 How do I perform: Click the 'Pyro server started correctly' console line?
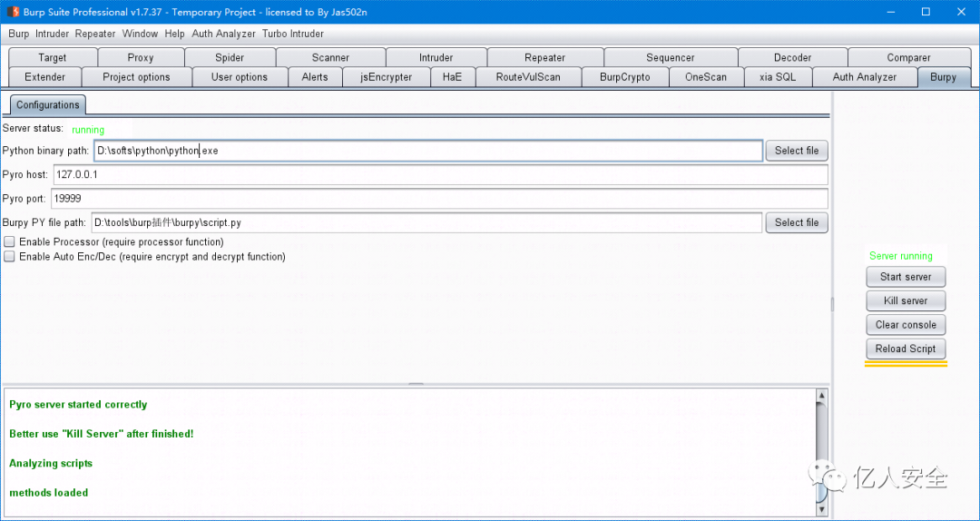tap(78, 404)
